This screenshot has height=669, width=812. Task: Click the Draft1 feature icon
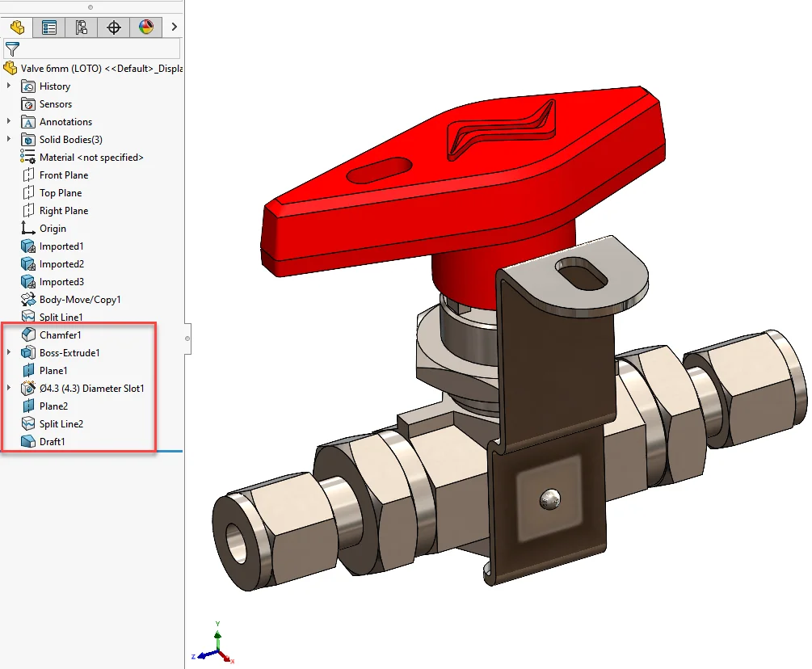coord(29,442)
